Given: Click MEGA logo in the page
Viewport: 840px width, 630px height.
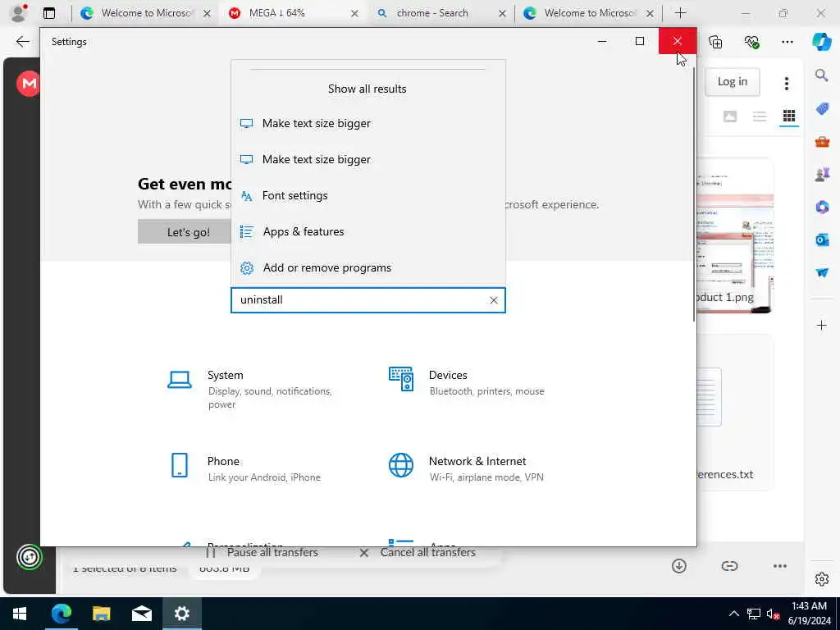Looking at the screenshot, I should point(28,84).
